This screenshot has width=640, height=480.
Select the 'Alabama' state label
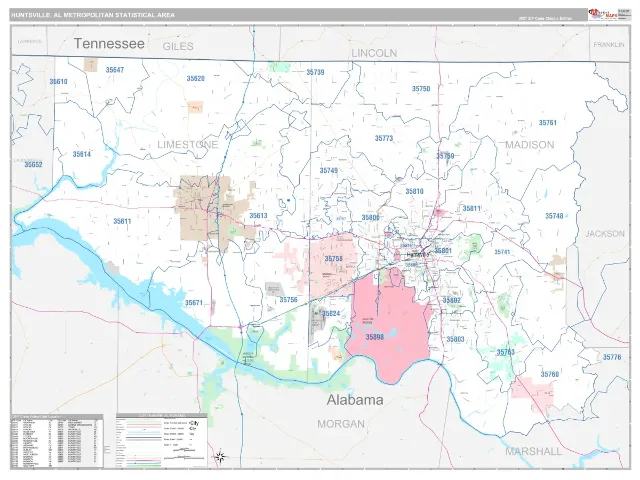coord(355,400)
